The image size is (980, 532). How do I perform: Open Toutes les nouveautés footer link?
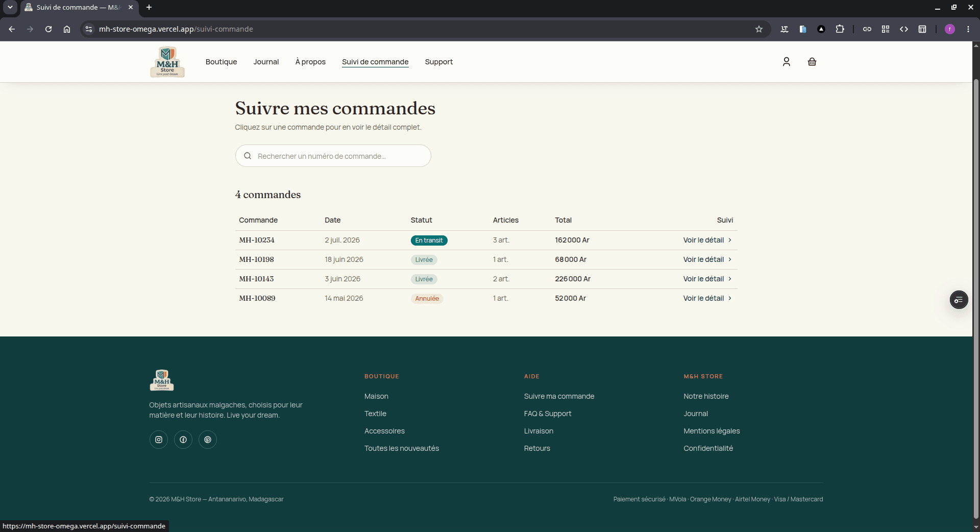[x=402, y=448]
